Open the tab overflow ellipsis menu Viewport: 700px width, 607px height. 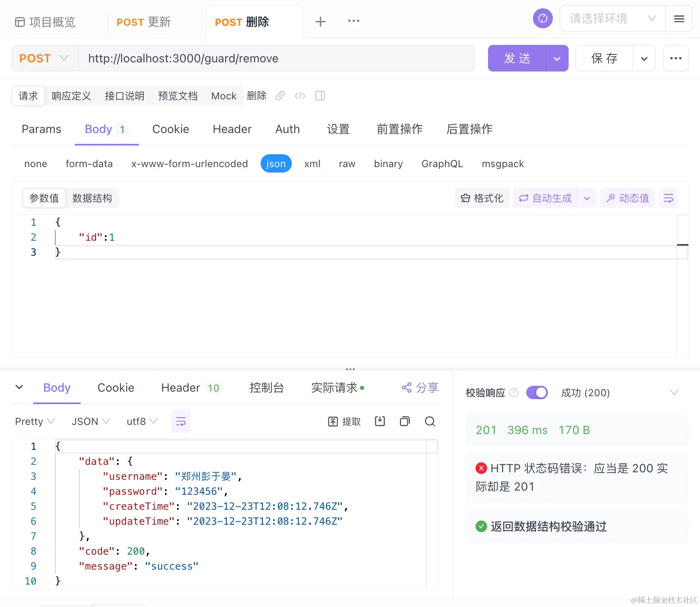353,21
